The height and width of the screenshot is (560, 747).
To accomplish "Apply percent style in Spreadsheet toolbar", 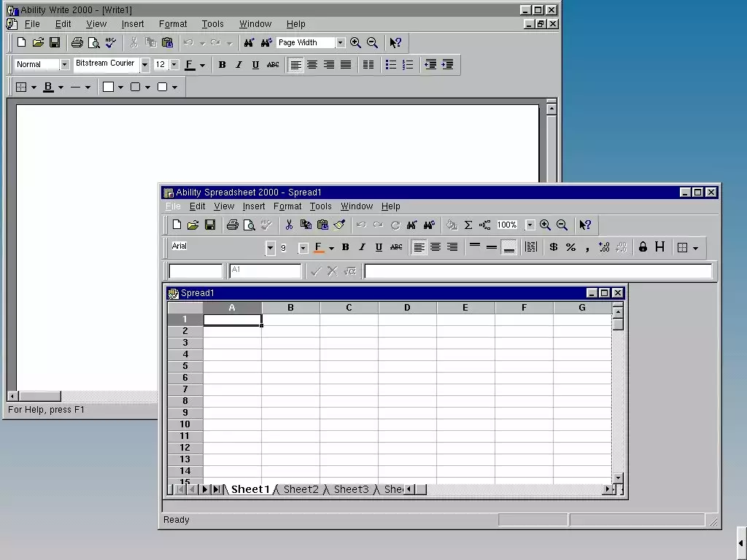I will [x=570, y=248].
